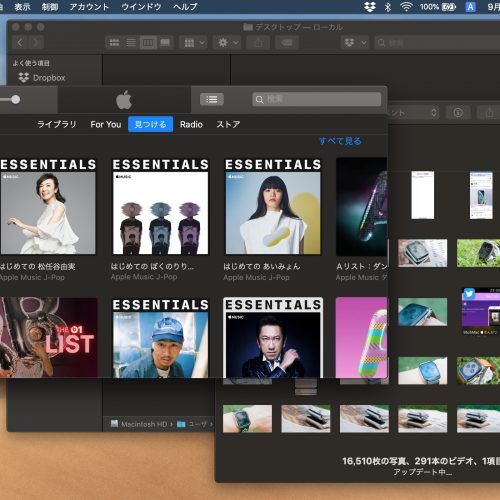The height and width of the screenshot is (500, 500).
Task: Switch to the ライブラリ tab
Action: pyautogui.click(x=57, y=124)
